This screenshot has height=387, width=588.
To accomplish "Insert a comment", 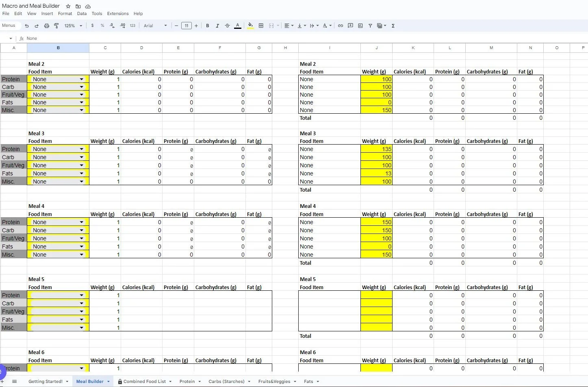I will [x=350, y=26].
